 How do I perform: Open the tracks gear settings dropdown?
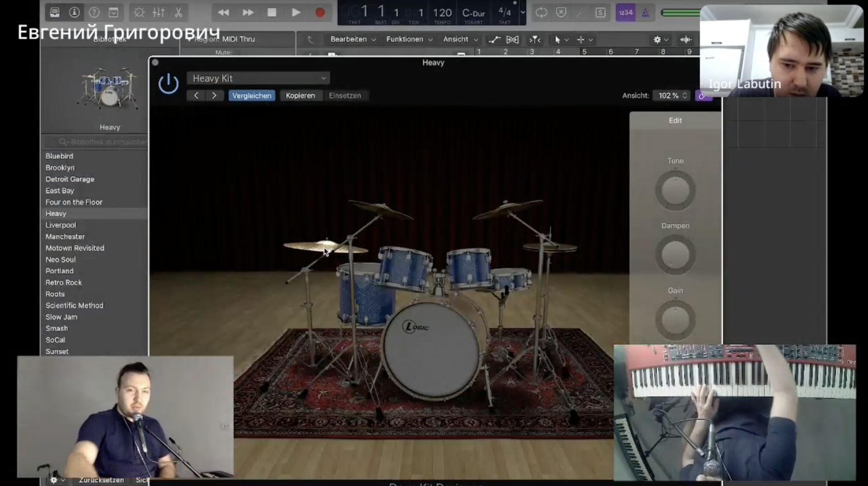tap(661, 39)
